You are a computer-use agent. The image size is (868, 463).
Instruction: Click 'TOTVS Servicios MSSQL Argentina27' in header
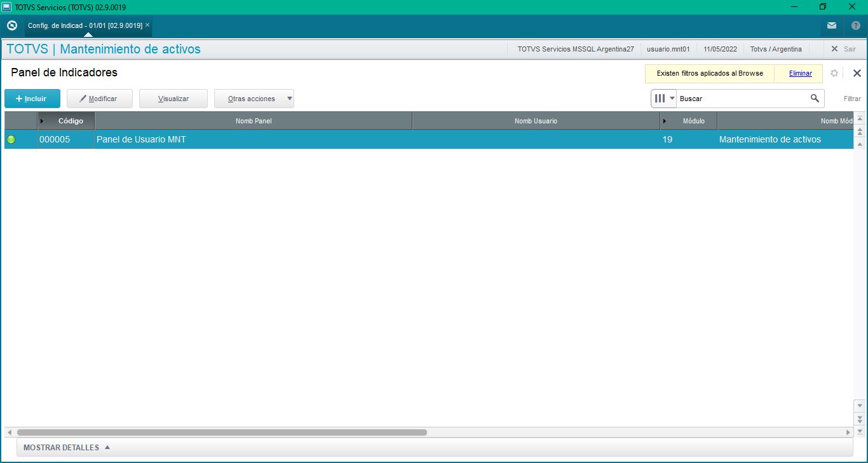tap(576, 49)
